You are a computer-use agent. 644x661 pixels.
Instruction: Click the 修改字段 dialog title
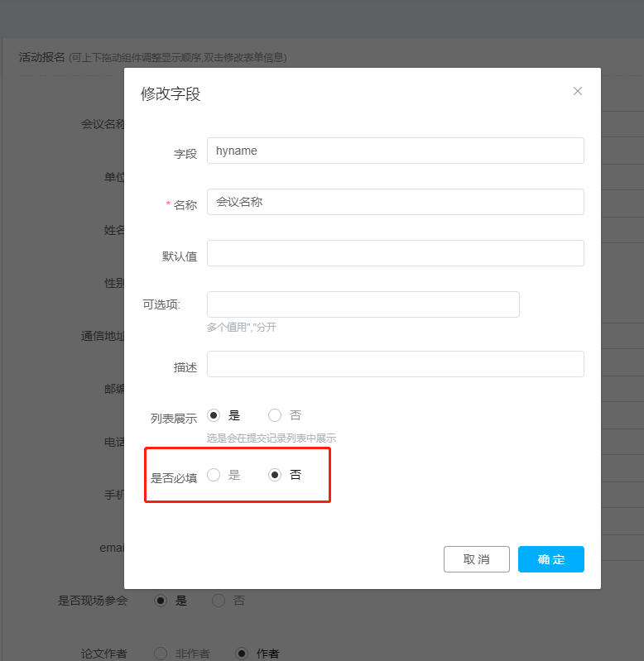(x=171, y=94)
